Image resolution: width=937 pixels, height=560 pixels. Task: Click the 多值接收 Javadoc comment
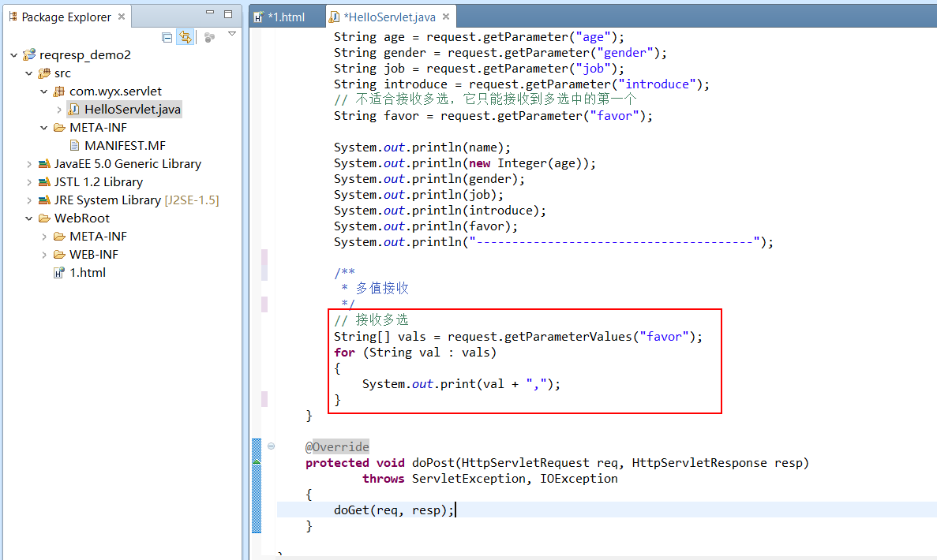(382, 289)
